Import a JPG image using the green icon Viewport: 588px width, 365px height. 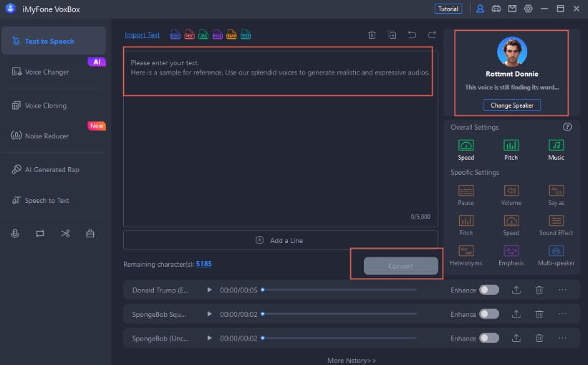203,35
